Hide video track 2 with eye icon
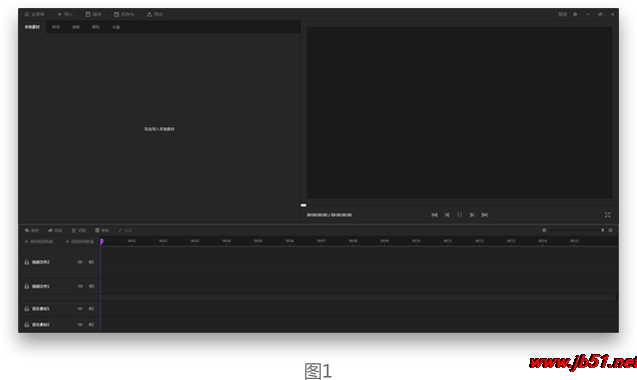Image resolution: width=637 pixels, height=380 pixels. 80,262
